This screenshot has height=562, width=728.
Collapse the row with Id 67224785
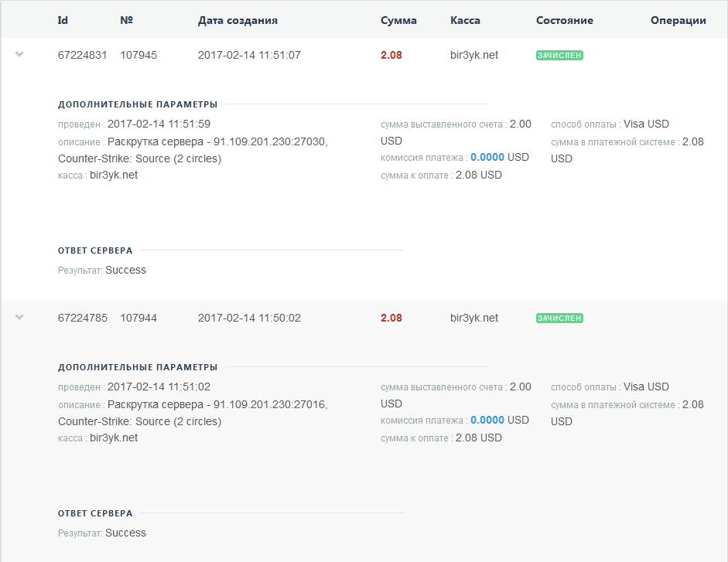coord(20,317)
